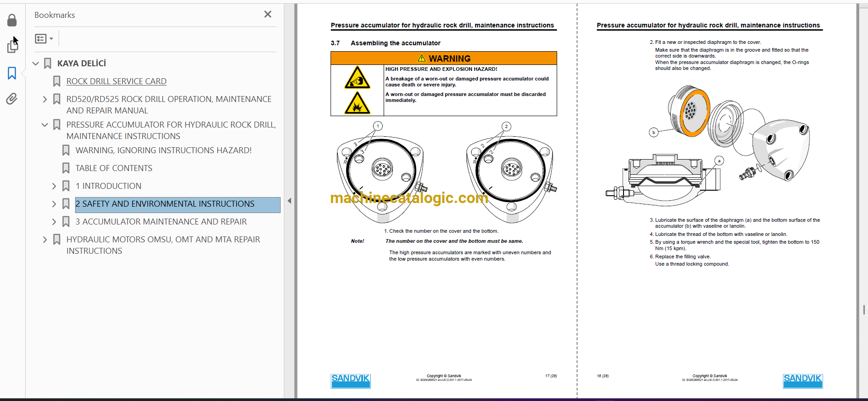Screen dimensions: 868x401
Task: Expand the 1 INTRODUCTION bookmark
Action: [x=54, y=186]
